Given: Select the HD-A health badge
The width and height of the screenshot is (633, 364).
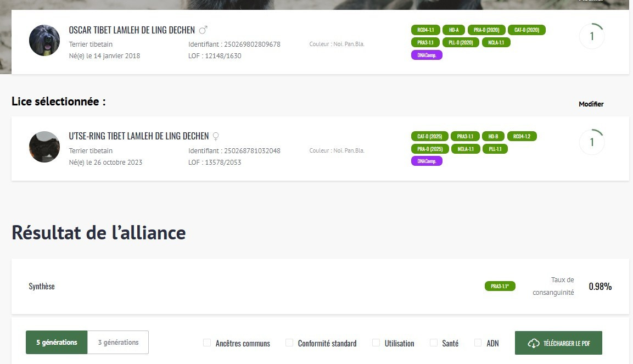Looking at the screenshot, I should pos(453,30).
